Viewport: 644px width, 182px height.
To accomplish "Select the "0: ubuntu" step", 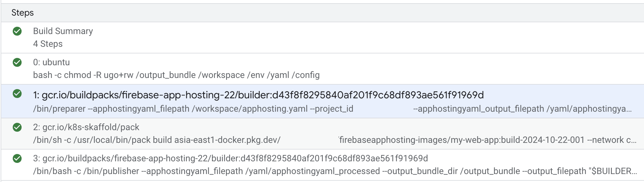I will coord(51,62).
